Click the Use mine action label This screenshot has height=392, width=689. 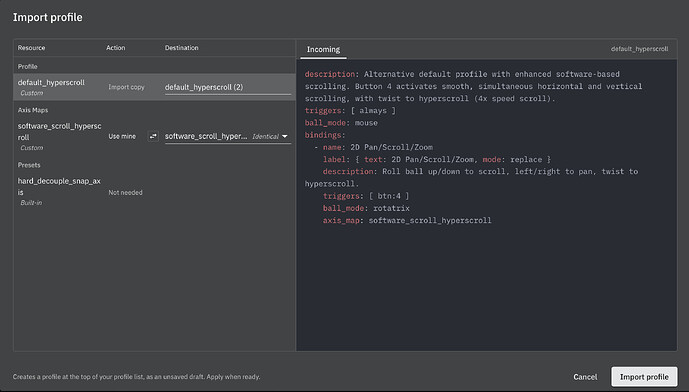point(122,136)
